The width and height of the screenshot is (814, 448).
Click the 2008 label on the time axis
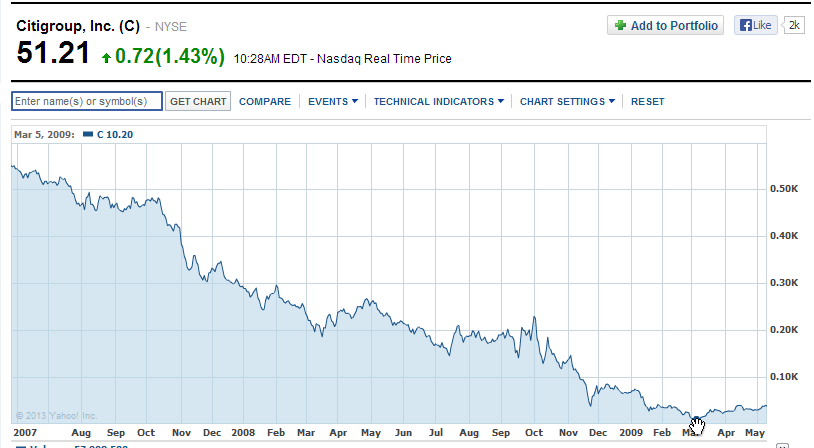click(x=243, y=432)
